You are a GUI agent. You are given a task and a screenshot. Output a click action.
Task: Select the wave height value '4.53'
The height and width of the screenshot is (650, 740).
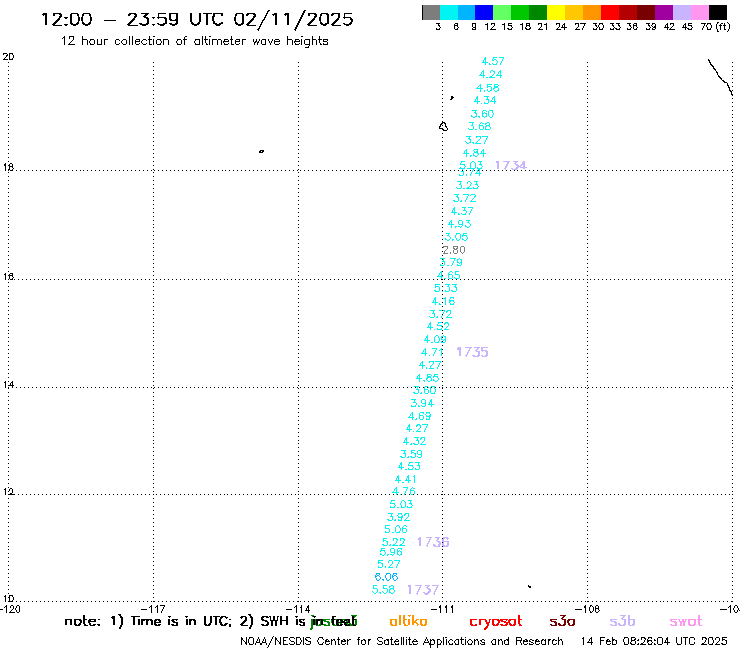[409, 466]
